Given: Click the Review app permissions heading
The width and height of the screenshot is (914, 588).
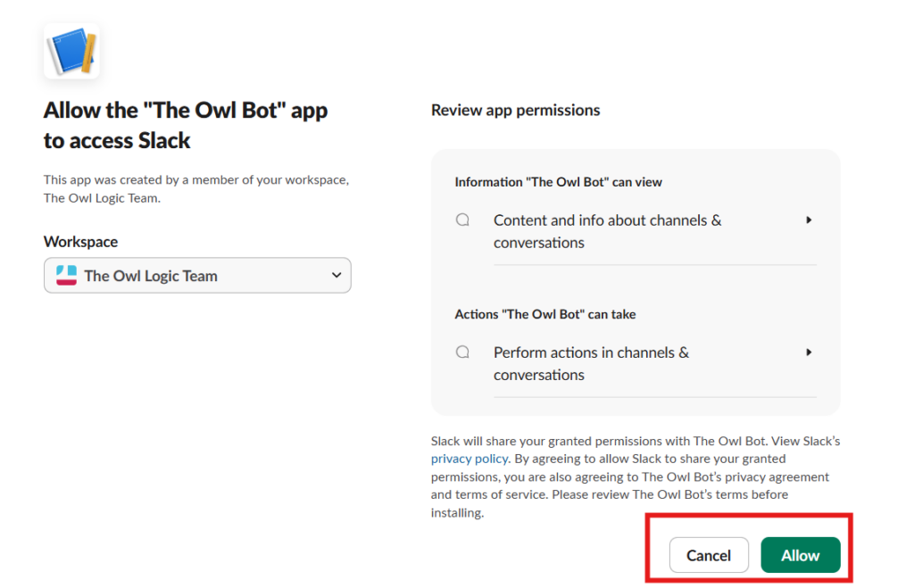Looking at the screenshot, I should coord(516,110).
